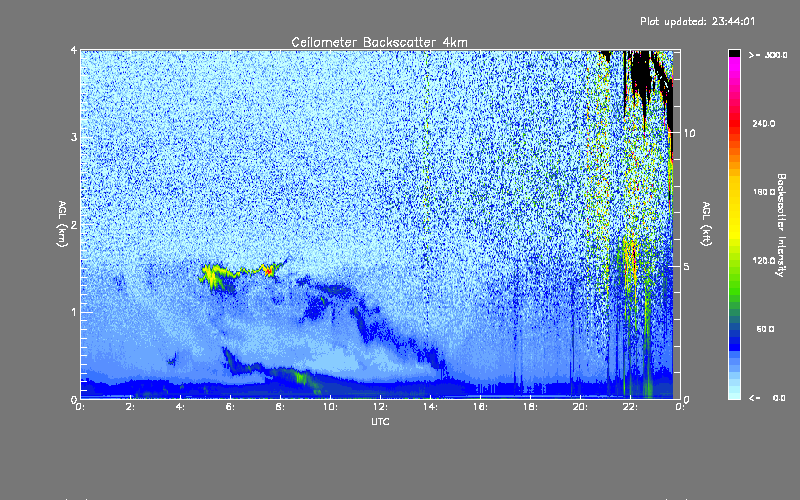Screen dimensions: 800x500
Task: Click the ">= 300.0" colorbar value
Action: tap(768, 55)
